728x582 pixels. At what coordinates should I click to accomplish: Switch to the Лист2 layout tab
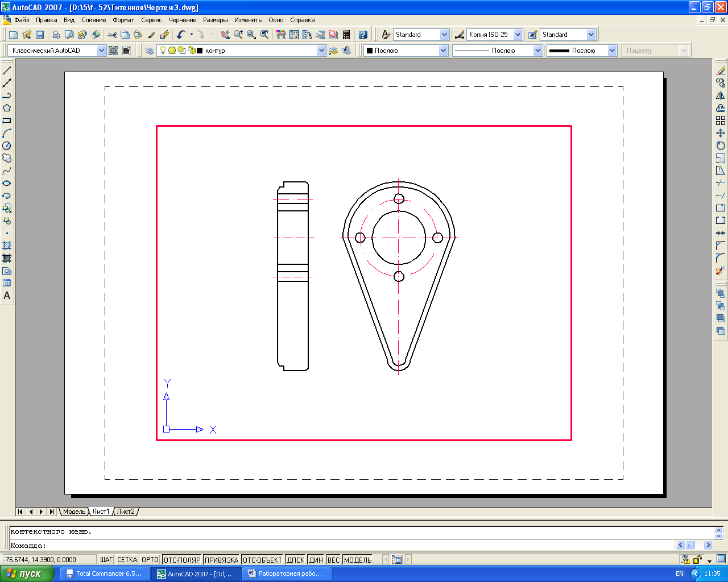click(126, 512)
